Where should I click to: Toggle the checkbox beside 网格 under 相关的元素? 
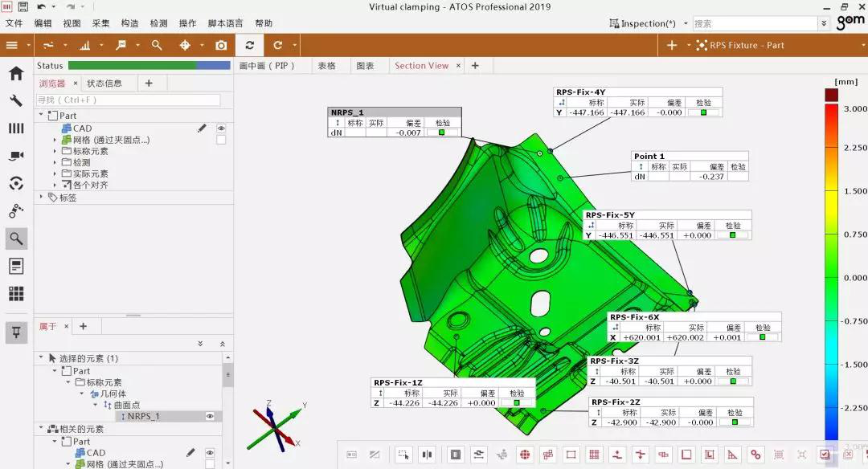click(210, 464)
